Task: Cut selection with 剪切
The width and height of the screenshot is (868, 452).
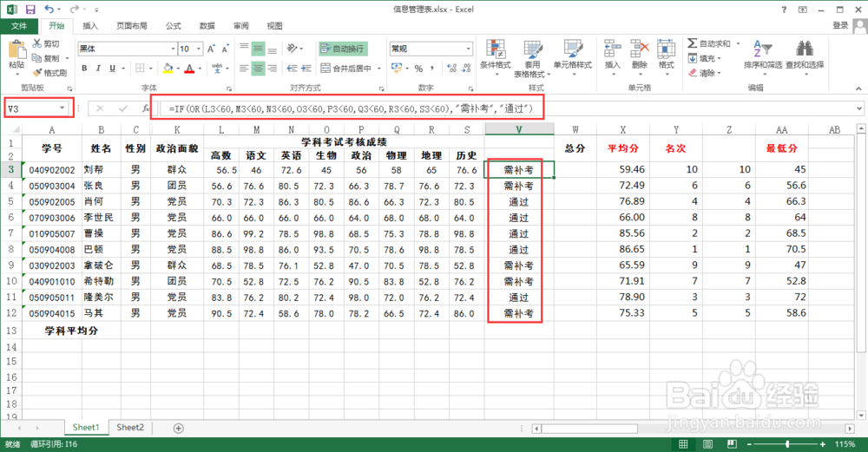Action: (46, 43)
